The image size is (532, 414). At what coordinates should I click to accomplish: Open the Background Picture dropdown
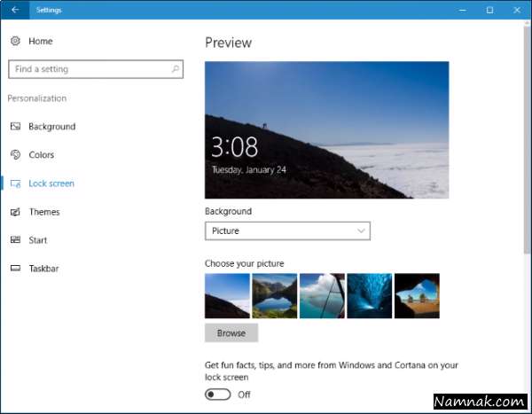pyautogui.click(x=287, y=230)
